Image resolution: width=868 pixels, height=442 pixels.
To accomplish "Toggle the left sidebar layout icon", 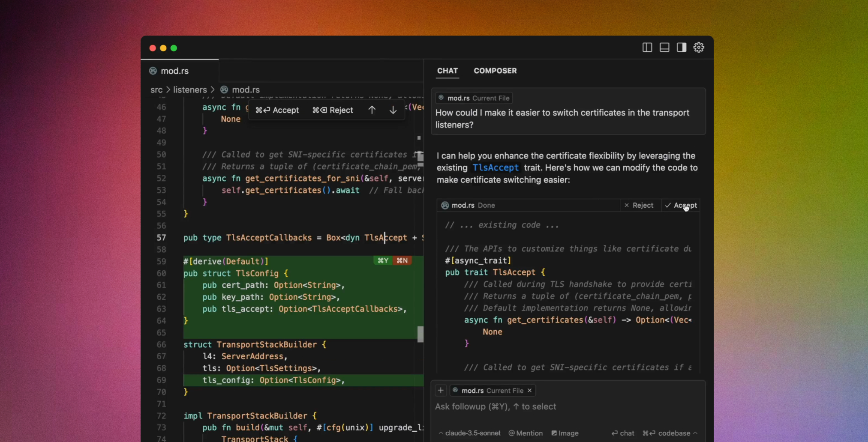I will click(647, 48).
